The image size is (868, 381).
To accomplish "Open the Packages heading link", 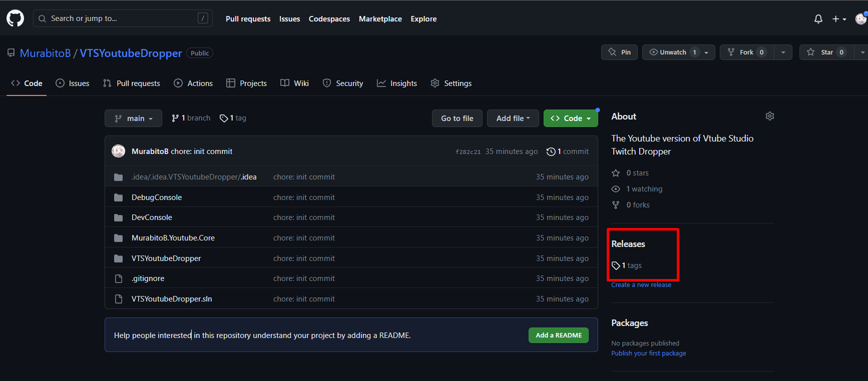I will tap(630, 323).
